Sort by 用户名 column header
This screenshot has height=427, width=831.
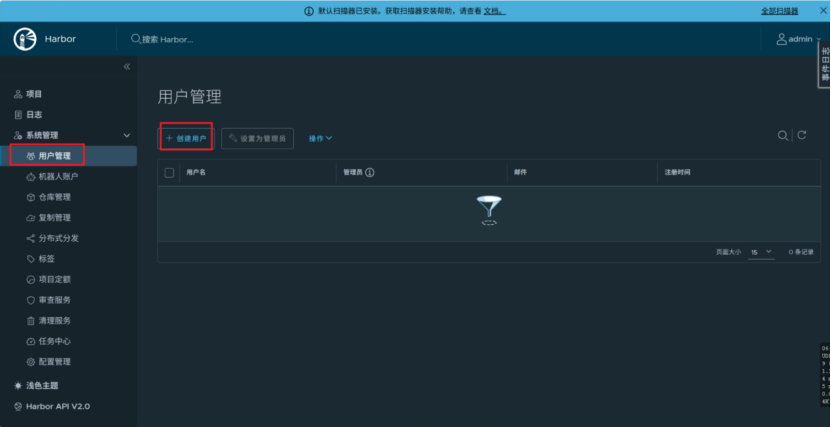click(196, 173)
